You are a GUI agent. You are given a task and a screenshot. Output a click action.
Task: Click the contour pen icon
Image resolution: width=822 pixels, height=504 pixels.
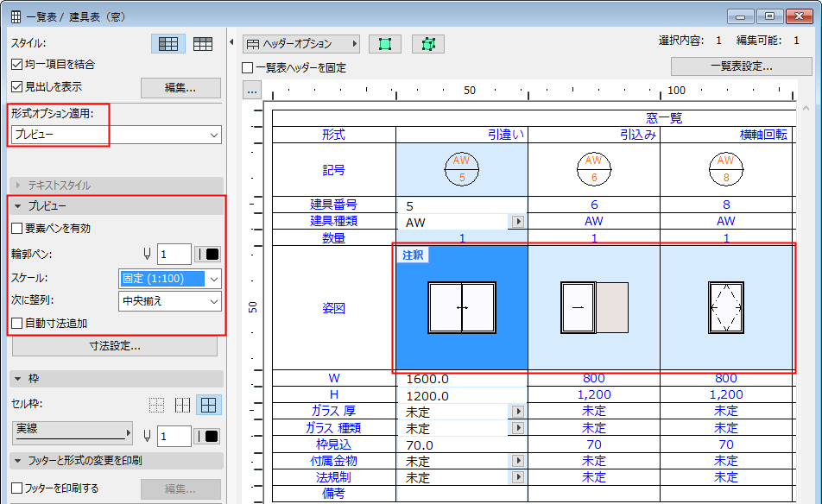coord(148,255)
